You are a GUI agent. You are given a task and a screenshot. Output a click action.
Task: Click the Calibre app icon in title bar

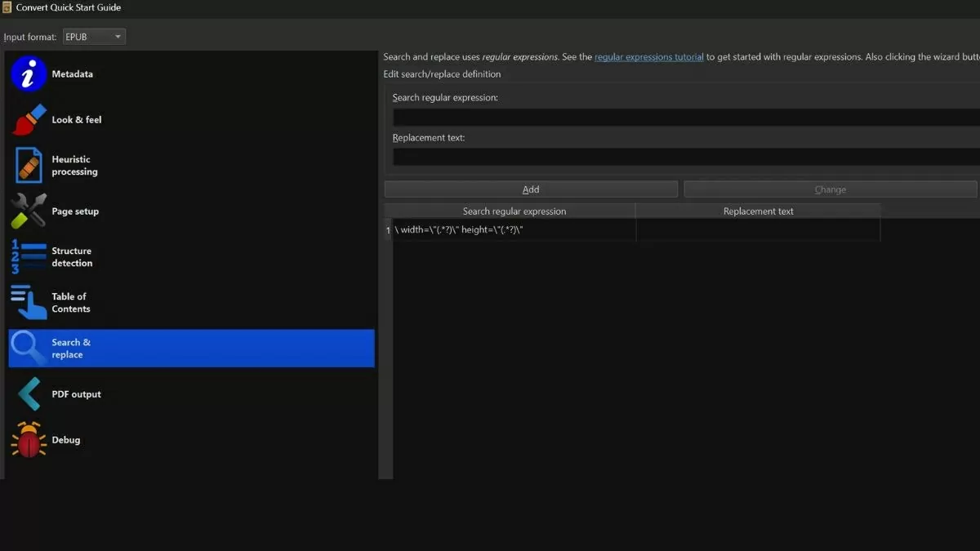[x=7, y=7]
